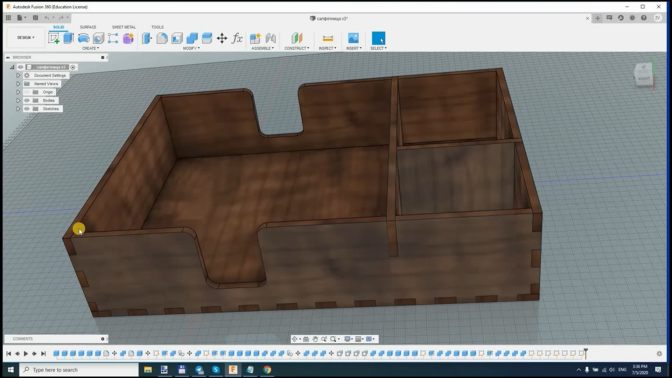672x378 pixels.
Task: Open the Data Panel grid icon
Action: [x=8, y=18]
